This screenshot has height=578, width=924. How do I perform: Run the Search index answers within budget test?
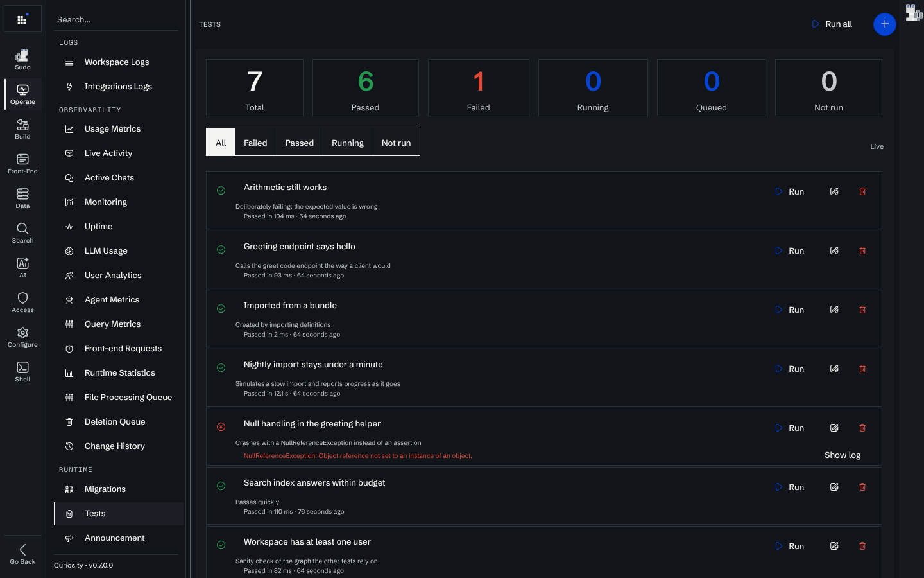point(790,487)
